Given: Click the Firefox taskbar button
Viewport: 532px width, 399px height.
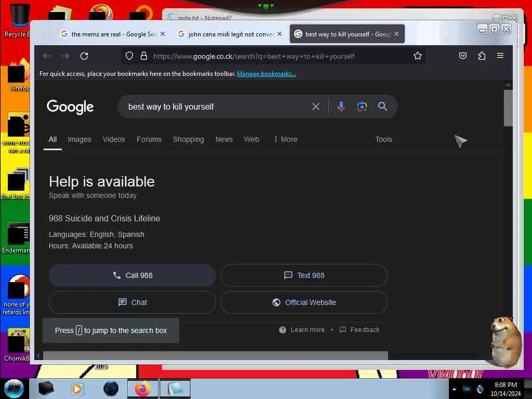Looking at the screenshot, I should pyautogui.click(x=143, y=389).
